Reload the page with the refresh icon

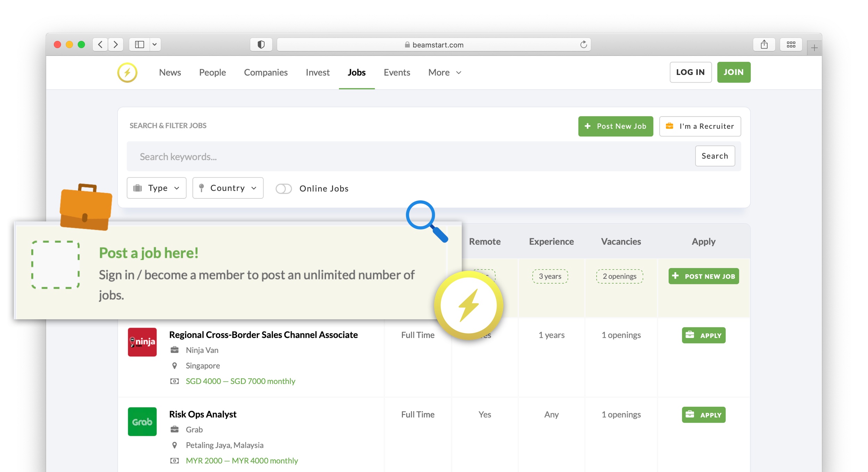tap(583, 44)
